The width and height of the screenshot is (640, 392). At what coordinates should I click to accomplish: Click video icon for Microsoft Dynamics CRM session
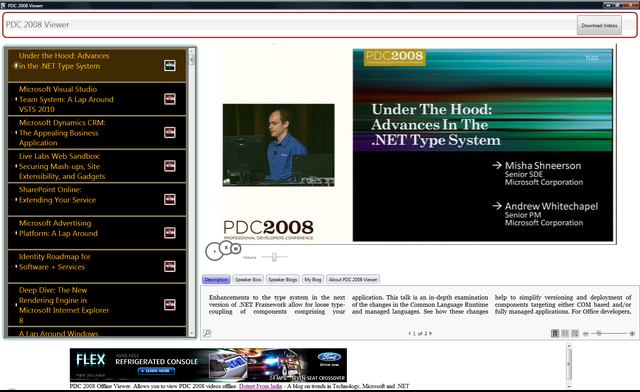(x=170, y=132)
